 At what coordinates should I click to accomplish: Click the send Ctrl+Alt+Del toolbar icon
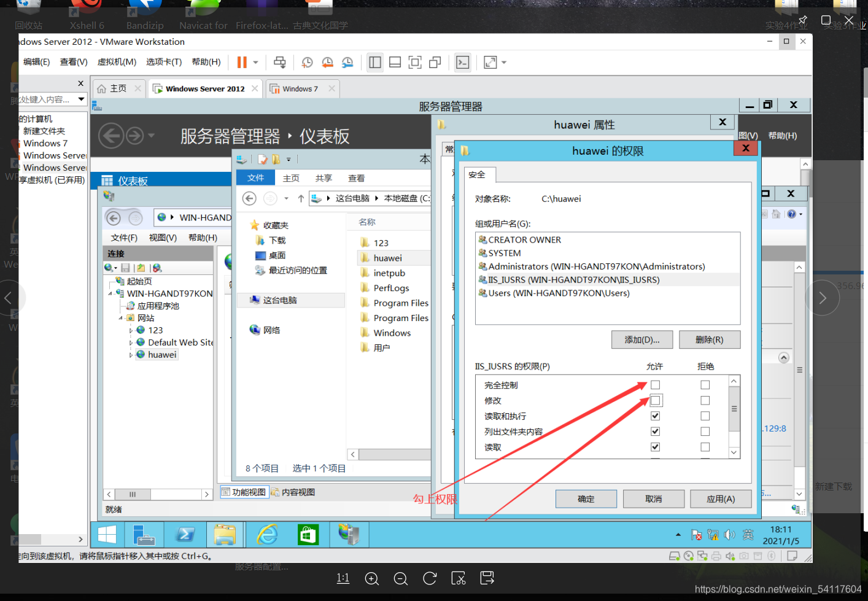(x=280, y=62)
